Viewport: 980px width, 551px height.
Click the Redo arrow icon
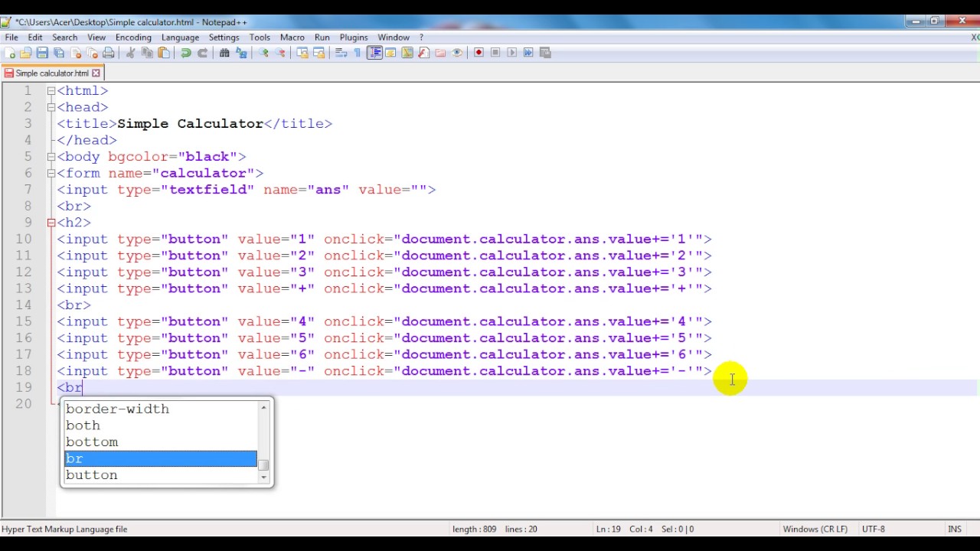pyautogui.click(x=202, y=53)
